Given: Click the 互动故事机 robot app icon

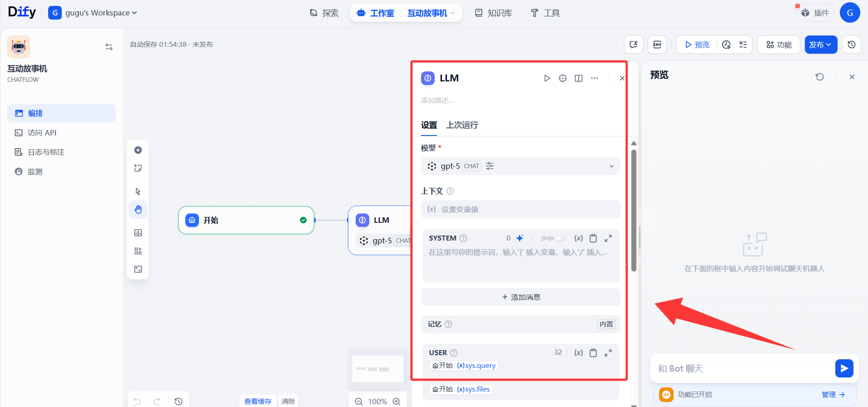Looking at the screenshot, I should point(19,47).
